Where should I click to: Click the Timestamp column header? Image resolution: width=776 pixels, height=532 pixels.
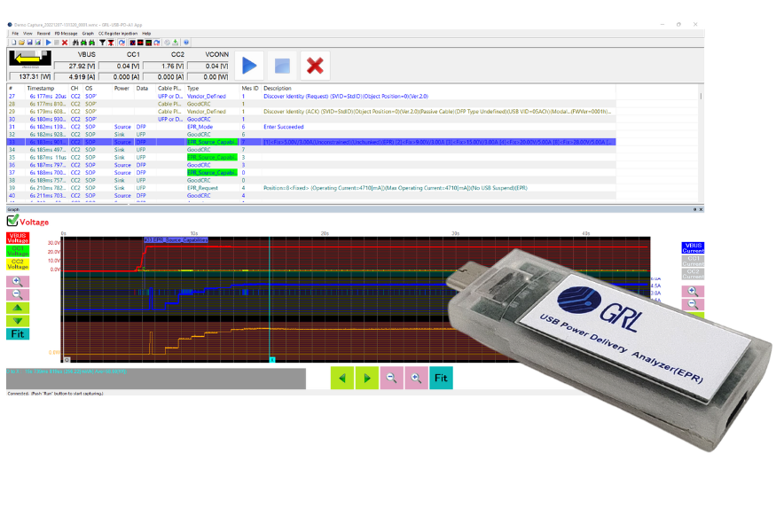pyautogui.click(x=41, y=88)
